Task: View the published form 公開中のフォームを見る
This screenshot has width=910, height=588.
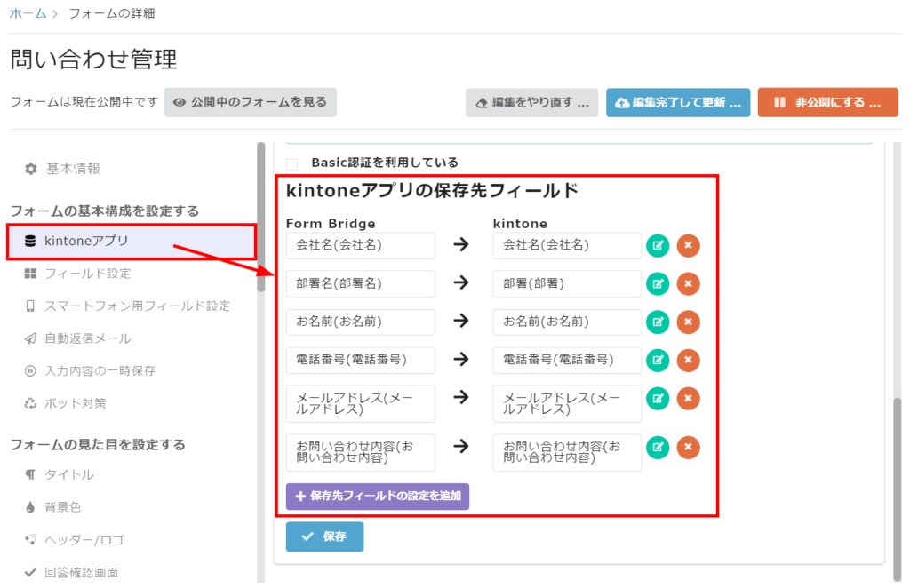Action: click(250, 102)
